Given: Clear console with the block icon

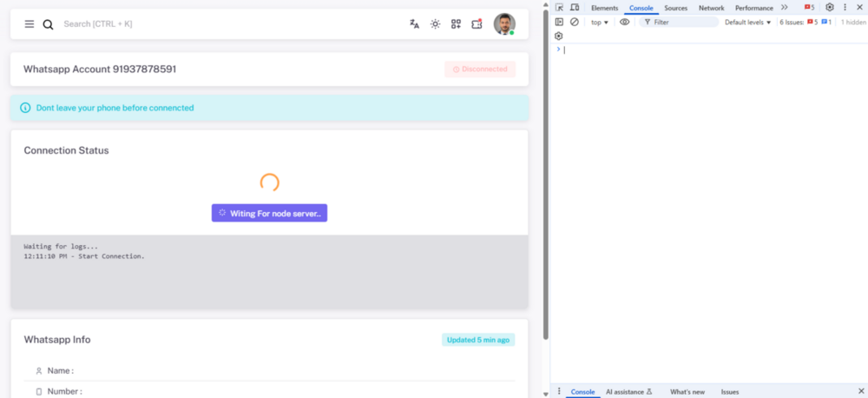Looking at the screenshot, I should coord(574,22).
